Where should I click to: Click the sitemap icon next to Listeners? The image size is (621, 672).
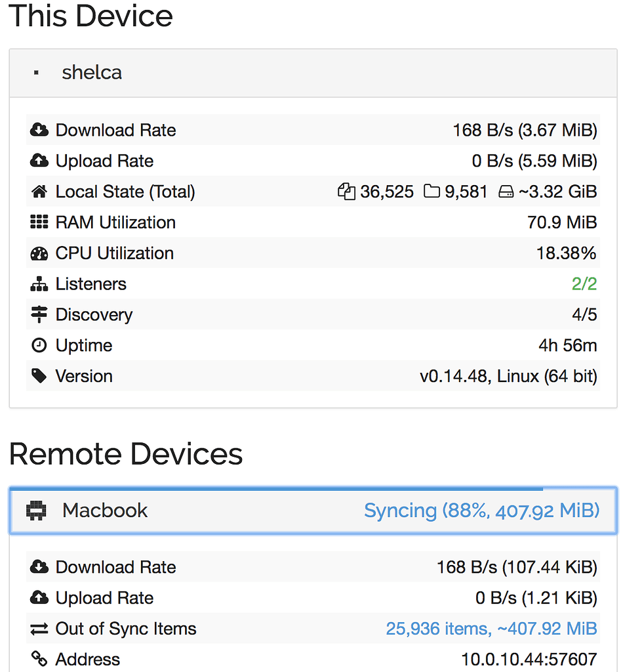[39, 283]
